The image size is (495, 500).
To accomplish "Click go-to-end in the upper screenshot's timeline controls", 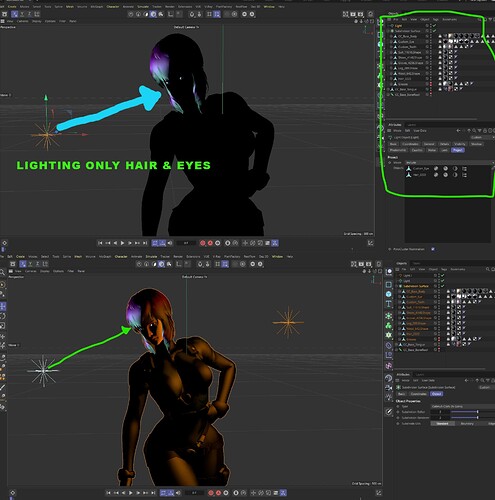I will pyautogui.click(x=145, y=243).
